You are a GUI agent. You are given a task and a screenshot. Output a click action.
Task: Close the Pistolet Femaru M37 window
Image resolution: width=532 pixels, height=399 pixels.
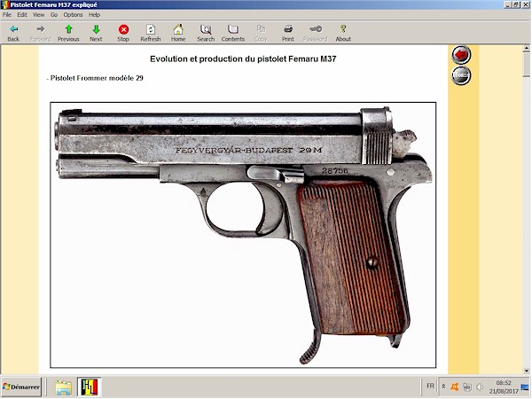point(525,4)
